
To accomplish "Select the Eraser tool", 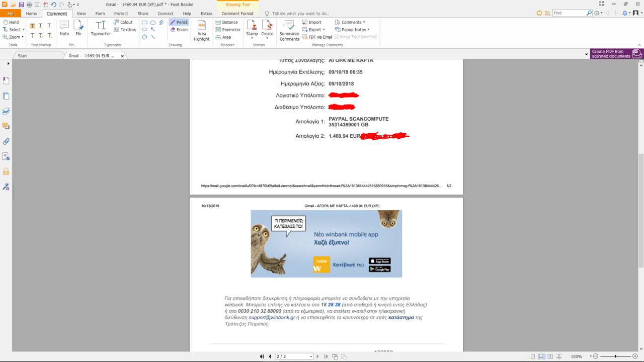I will (x=179, y=30).
